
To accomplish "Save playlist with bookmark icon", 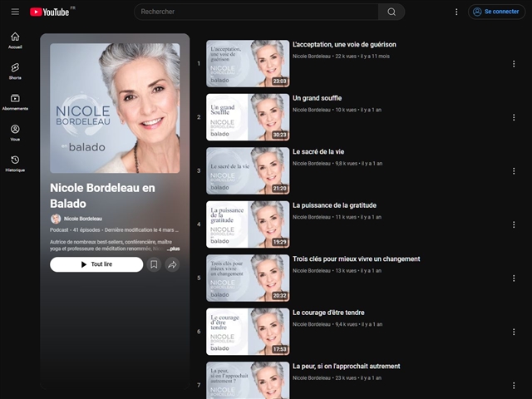I will pos(154,264).
